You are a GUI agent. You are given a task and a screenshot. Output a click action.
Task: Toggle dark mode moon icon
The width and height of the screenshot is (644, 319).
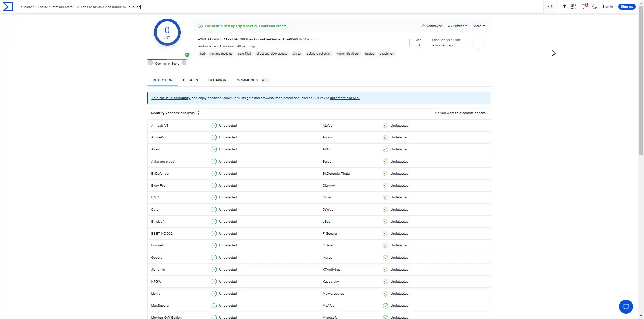pos(594,7)
